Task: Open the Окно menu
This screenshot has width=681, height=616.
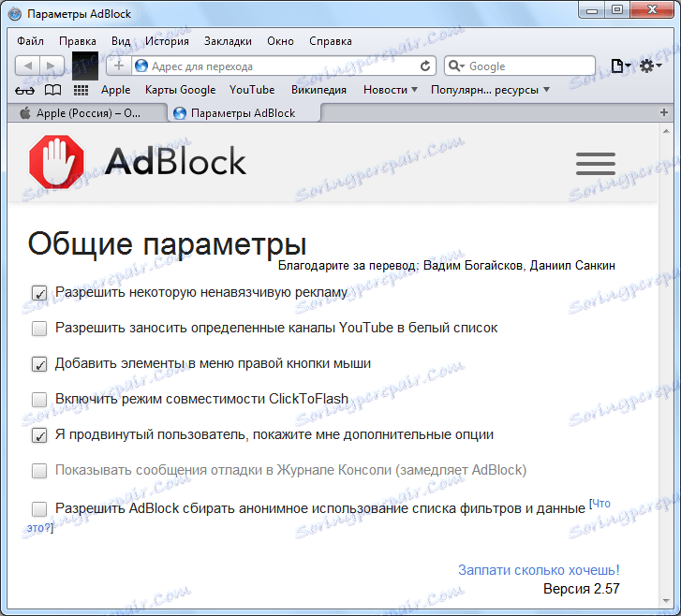Action: (281, 41)
